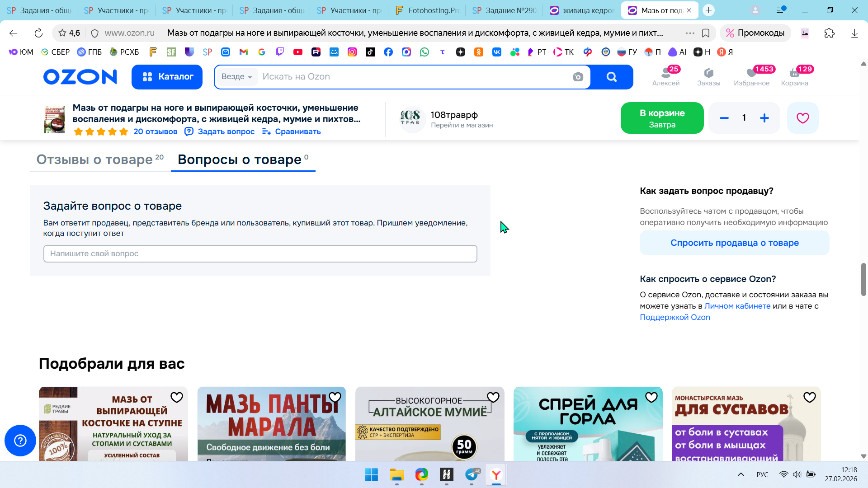Click the Напишите свой вопрос input field
Image resolution: width=868 pixels, height=488 pixels.
coord(260,254)
